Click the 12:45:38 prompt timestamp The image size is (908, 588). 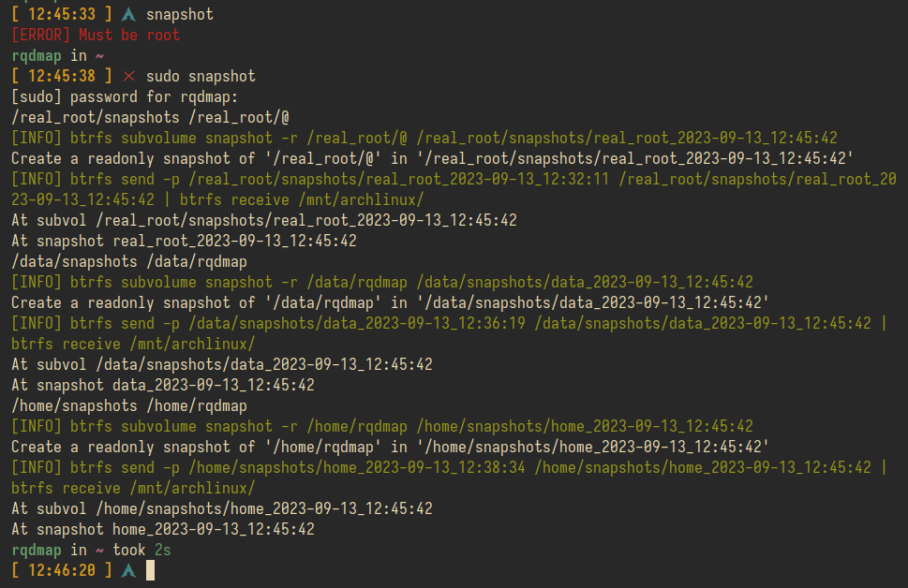(x=62, y=76)
